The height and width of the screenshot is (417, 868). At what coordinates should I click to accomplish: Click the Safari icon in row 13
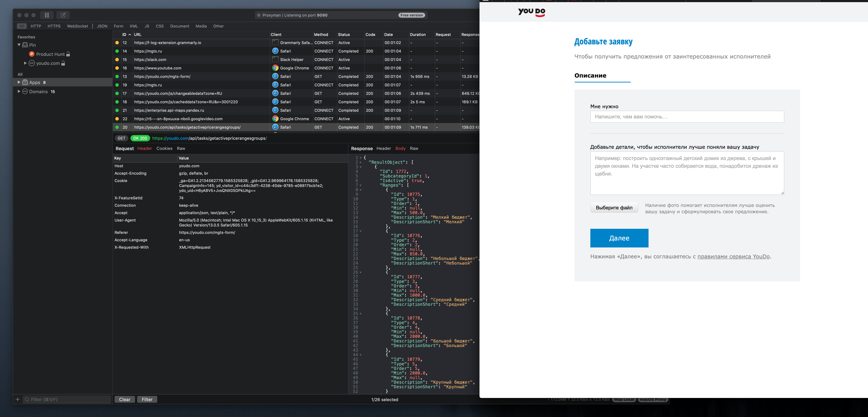[275, 76]
